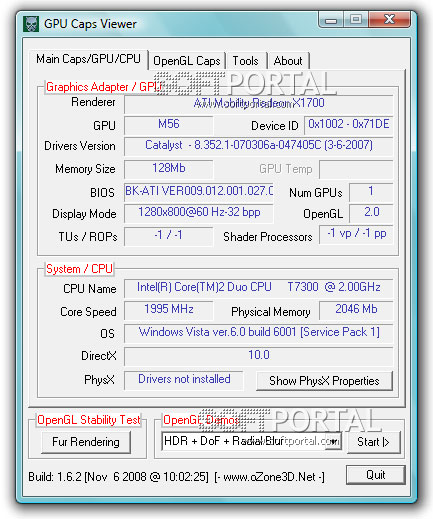Click the Device ID field 0x1002 - 0x71DE
The image size is (433, 519).
349,125
